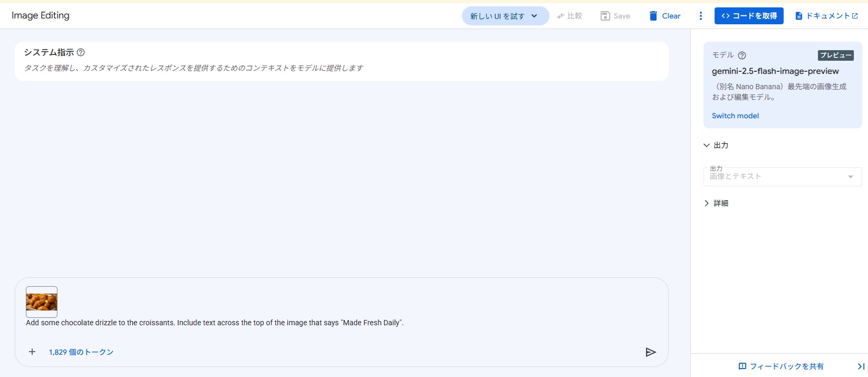Click フィードバックを共有 link

[781, 366]
